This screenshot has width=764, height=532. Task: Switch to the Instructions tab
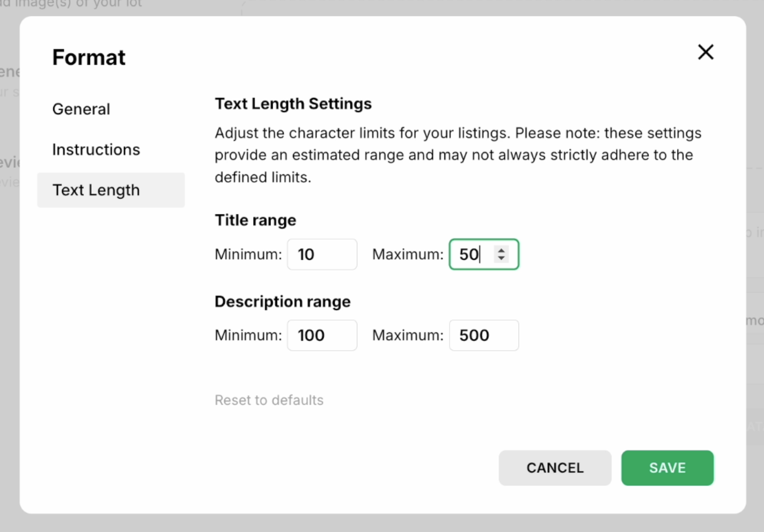[96, 150]
